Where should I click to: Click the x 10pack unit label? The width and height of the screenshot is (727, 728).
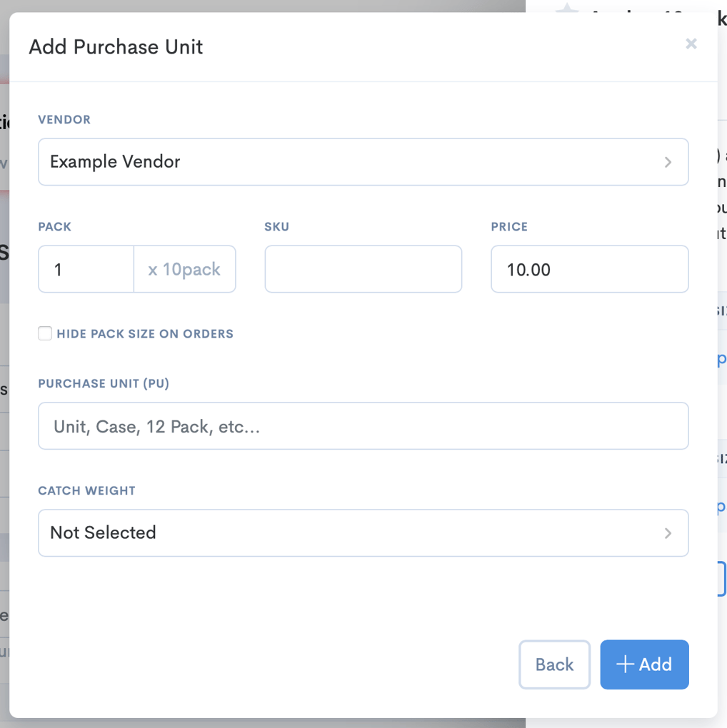pos(184,269)
